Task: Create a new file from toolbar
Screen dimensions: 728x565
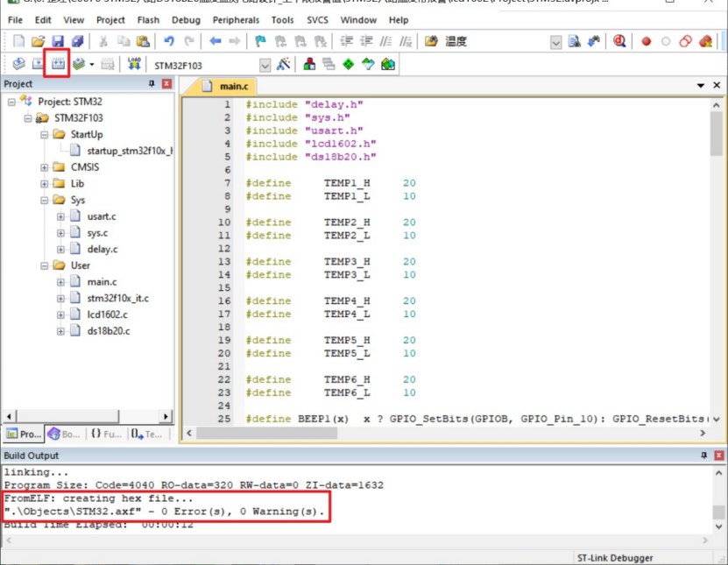Action: (x=18, y=41)
